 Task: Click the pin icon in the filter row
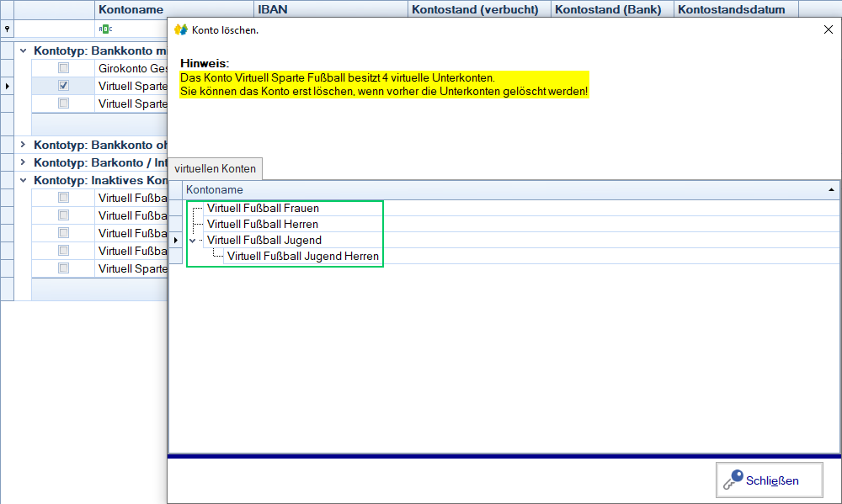tap(7, 29)
